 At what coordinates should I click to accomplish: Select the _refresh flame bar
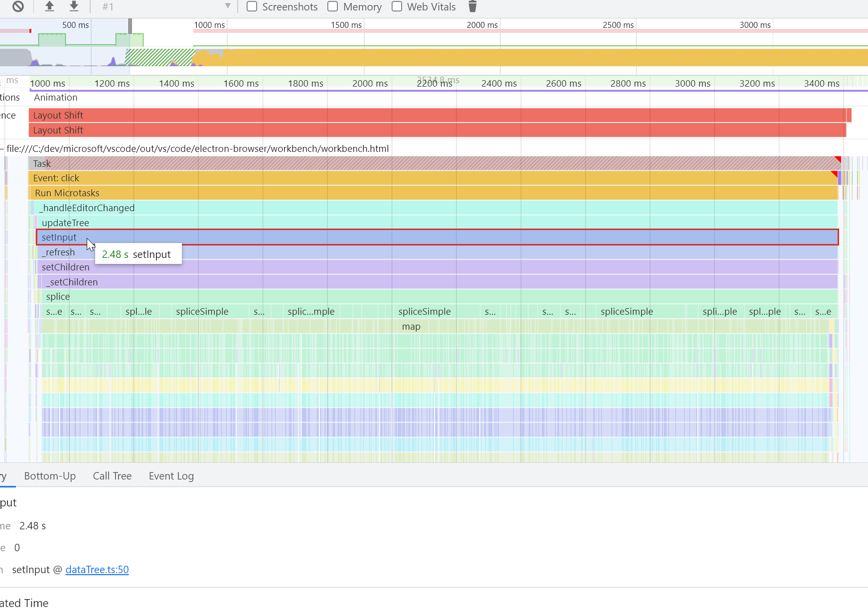437,252
